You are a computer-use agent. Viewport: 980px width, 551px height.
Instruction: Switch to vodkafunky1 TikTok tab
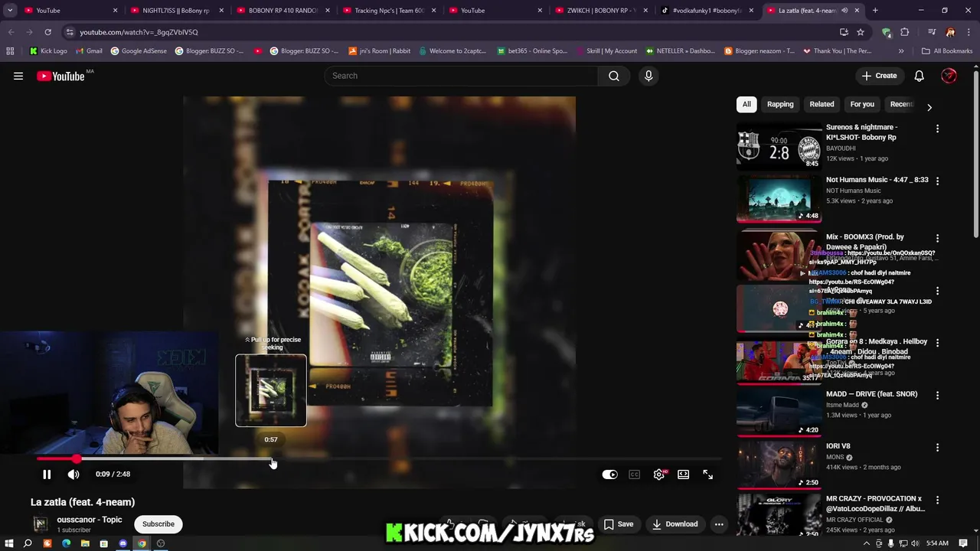point(707,11)
